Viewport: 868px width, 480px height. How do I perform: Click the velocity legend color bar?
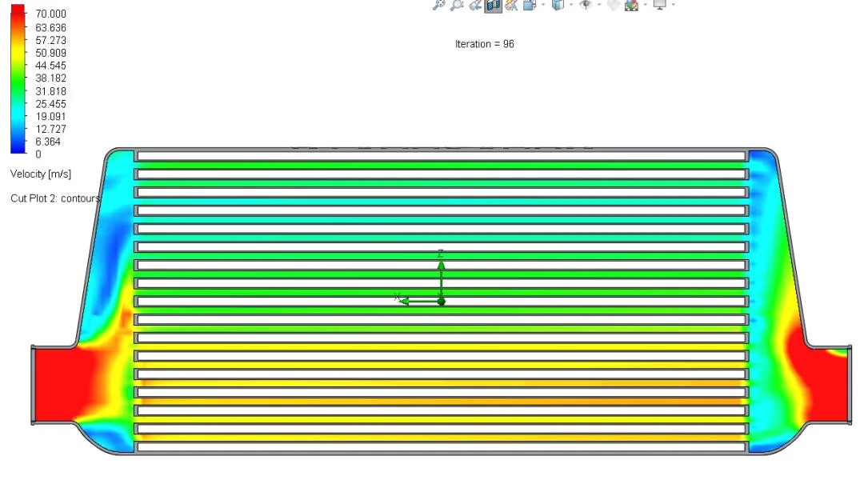click(x=18, y=78)
